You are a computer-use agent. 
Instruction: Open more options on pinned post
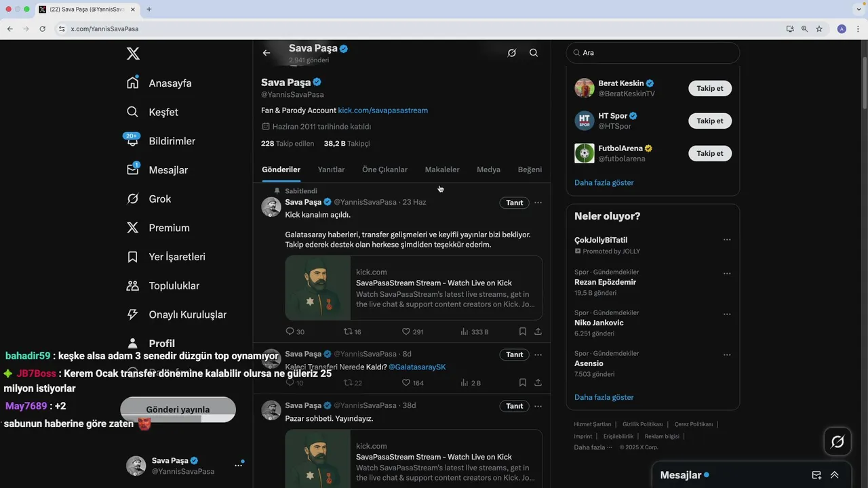(538, 203)
